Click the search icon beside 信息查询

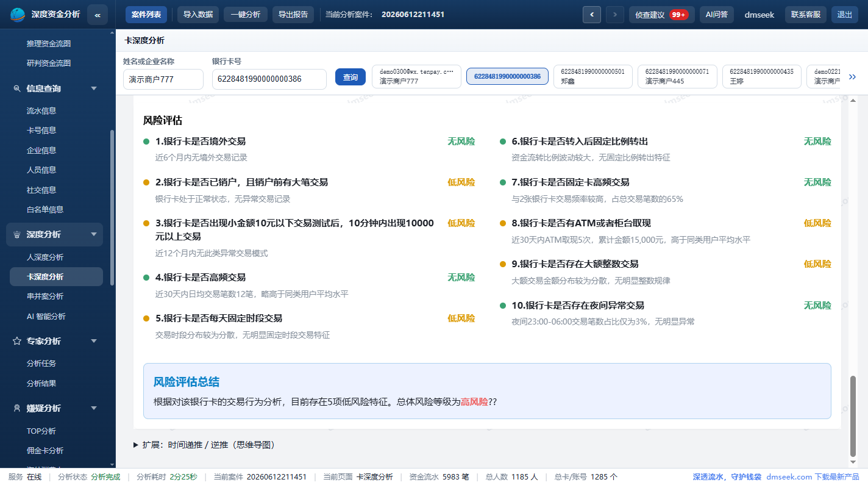17,88
